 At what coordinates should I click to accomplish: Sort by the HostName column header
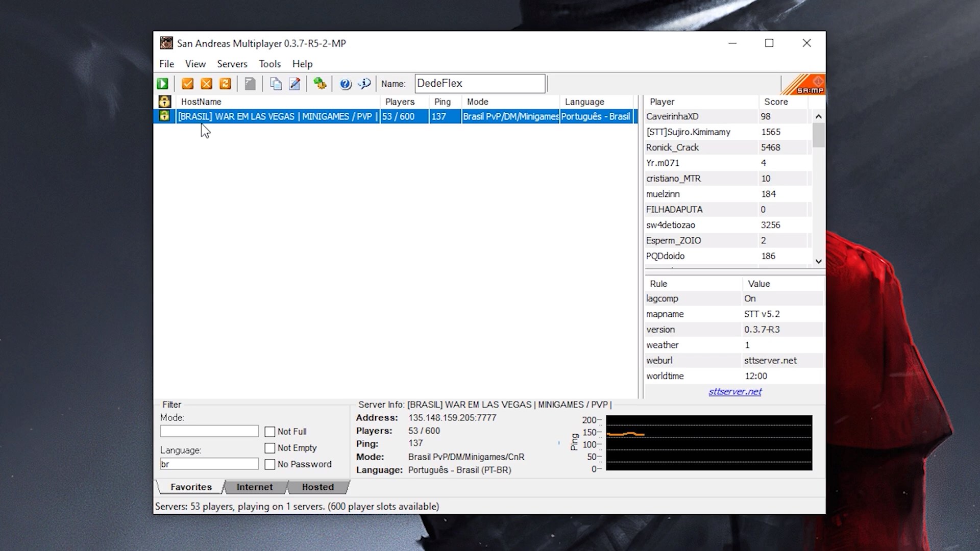pyautogui.click(x=278, y=102)
